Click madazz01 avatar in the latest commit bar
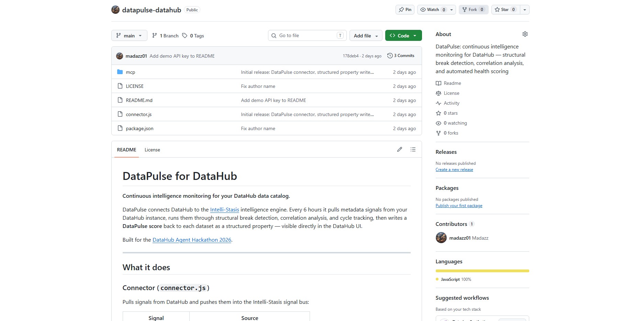644x321 pixels. [120, 56]
